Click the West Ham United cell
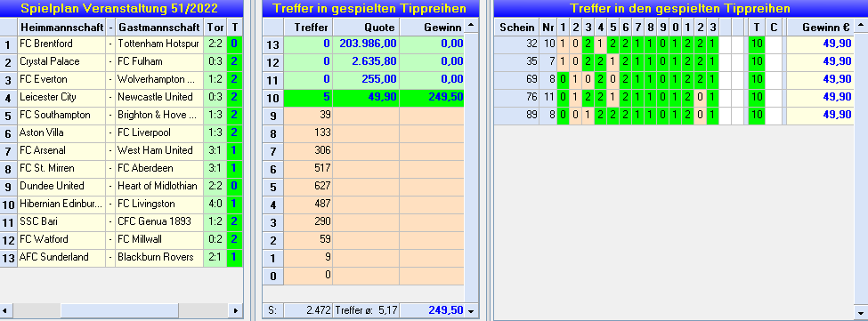This screenshot has height=321, width=868. tap(159, 150)
